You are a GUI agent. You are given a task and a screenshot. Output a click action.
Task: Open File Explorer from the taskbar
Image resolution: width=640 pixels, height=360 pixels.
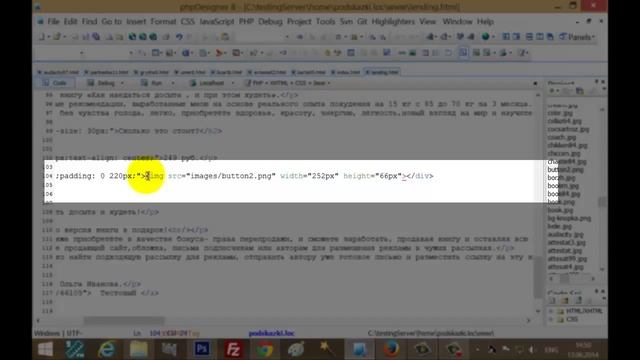click(x=138, y=349)
